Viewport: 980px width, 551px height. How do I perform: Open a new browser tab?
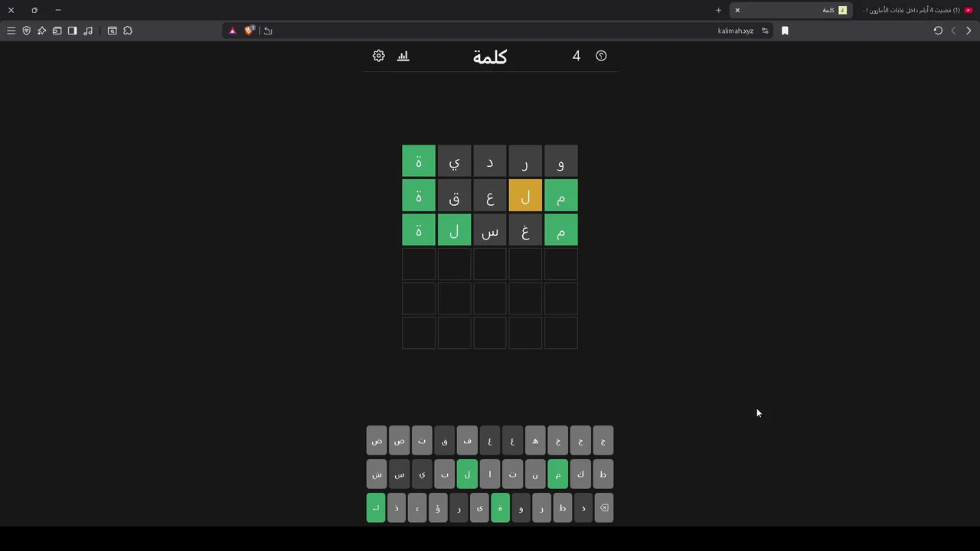tap(718, 10)
